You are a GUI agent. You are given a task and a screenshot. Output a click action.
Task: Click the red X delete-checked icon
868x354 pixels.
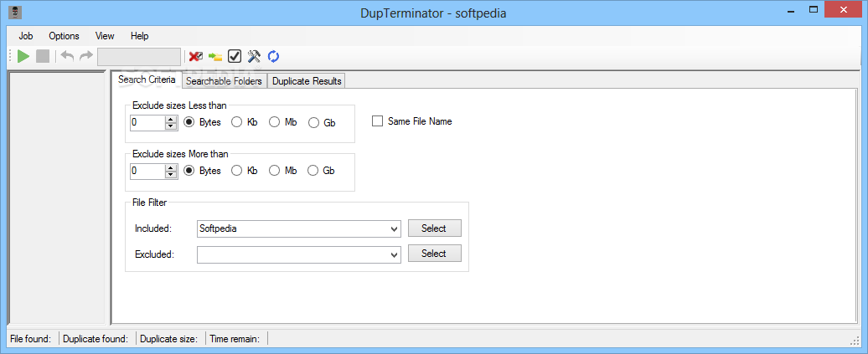pyautogui.click(x=196, y=56)
